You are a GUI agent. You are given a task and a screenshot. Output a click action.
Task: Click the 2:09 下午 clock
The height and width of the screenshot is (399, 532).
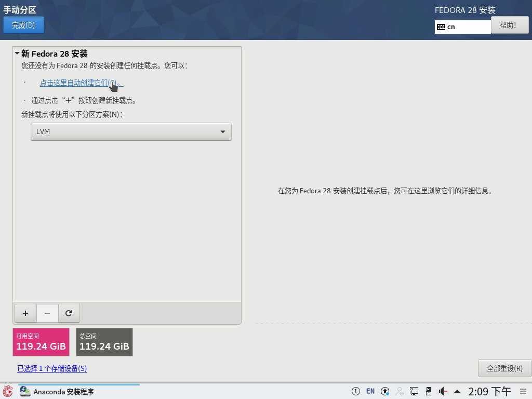489,392
